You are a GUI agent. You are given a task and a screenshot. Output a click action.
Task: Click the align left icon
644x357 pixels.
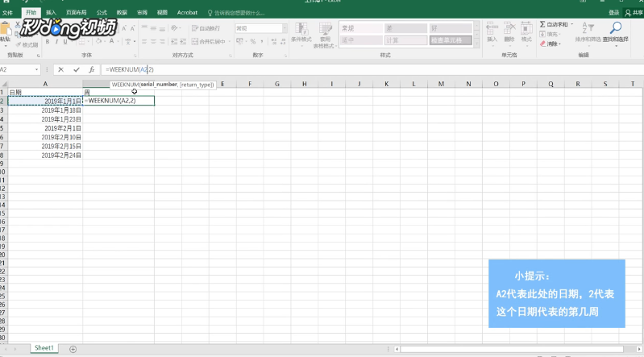coord(144,41)
